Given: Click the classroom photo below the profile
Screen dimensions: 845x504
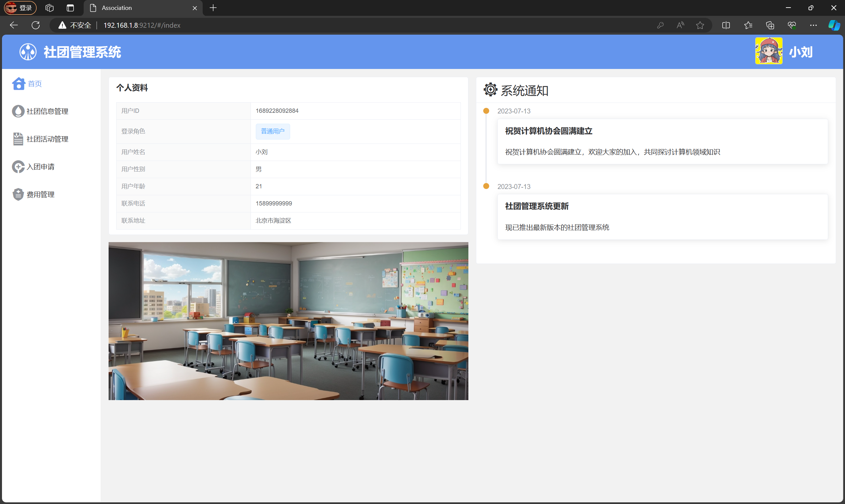Looking at the screenshot, I should click(x=288, y=321).
